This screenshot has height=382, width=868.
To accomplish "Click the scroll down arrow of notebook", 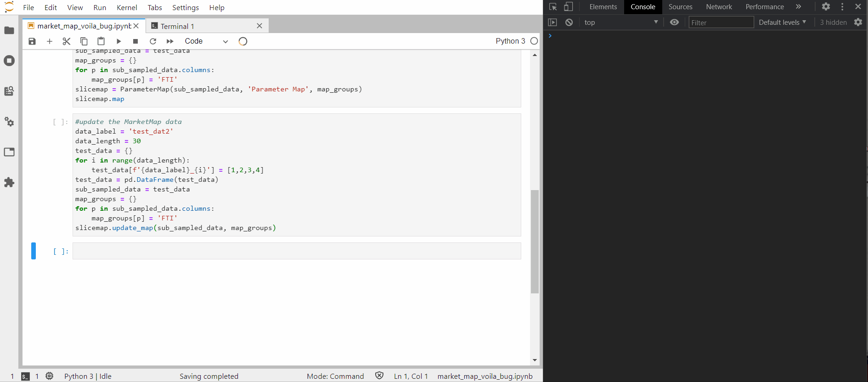I will tap(535, 360).
